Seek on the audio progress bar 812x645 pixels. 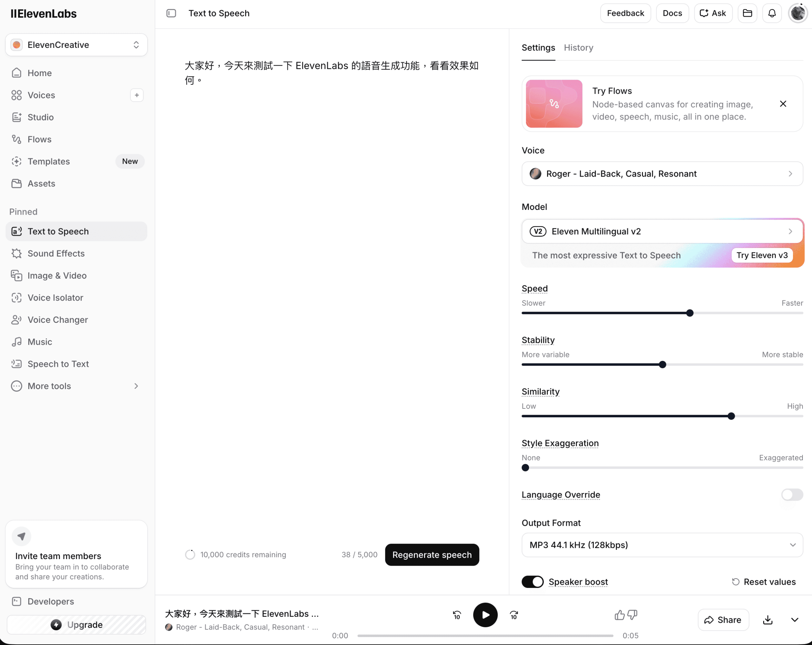[485, 635]
